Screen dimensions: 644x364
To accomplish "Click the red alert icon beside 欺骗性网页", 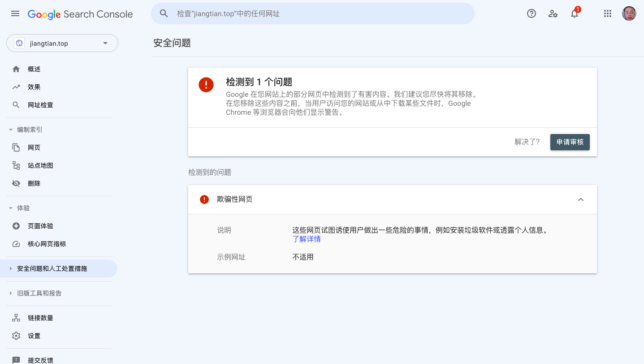I will pyautogui.click(x=204, y=199).
